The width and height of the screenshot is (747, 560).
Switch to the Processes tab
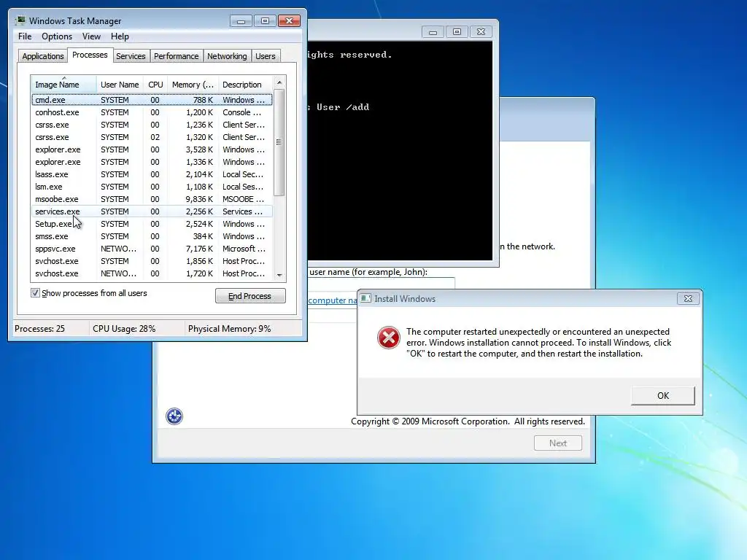coord(90,55)
